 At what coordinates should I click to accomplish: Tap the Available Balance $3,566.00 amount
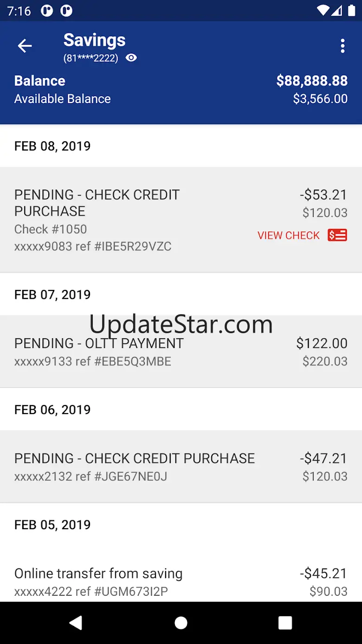pos(320,99)
